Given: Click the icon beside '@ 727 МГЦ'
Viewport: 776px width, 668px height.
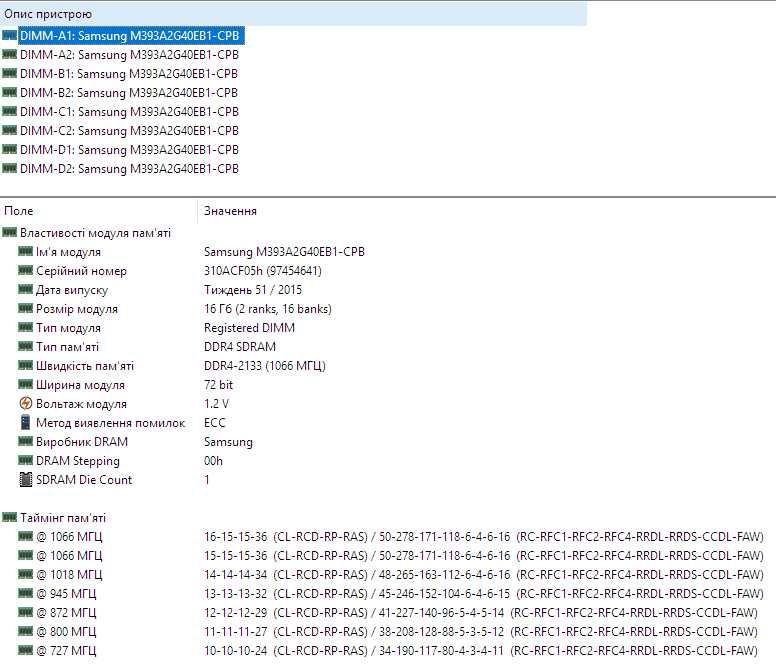Looking at the screenshot, I should coord(25,650).
